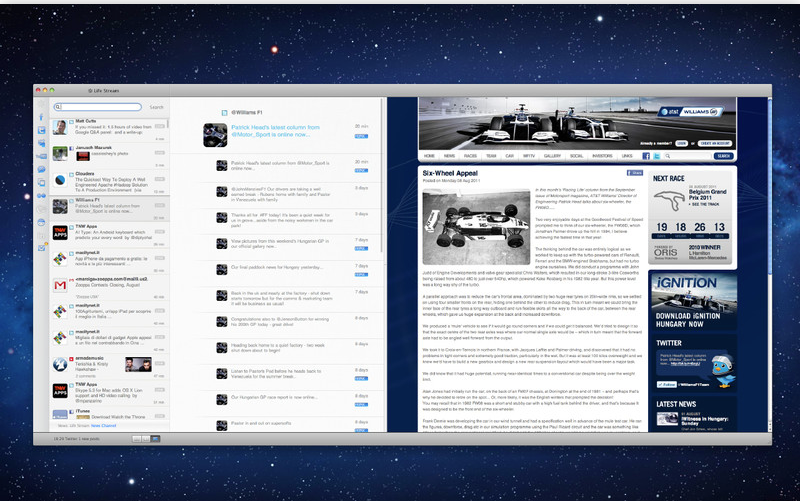This screenshot has width=800, height=501.
Task: Focus the Life Stream search field
Action: [x=98, y=107]
